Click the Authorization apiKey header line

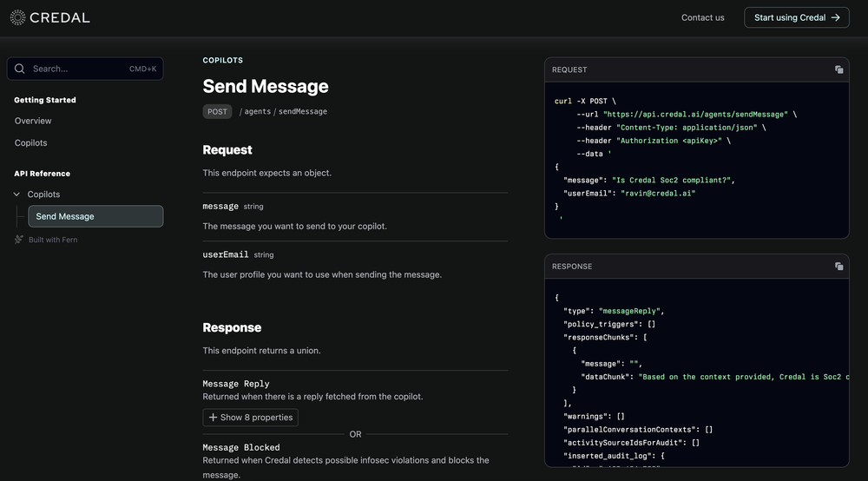[654, 141]
